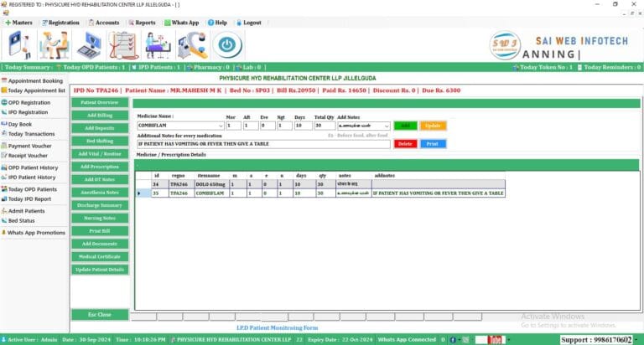Click the orange Update button
The width and height of the screenshot is (644, 345).
(433, 126)
